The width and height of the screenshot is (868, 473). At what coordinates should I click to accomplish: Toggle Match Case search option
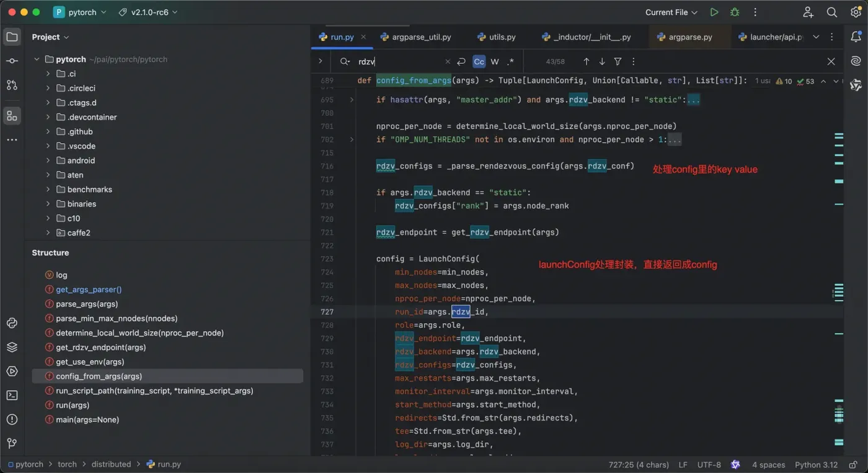(x=479, y=61)
